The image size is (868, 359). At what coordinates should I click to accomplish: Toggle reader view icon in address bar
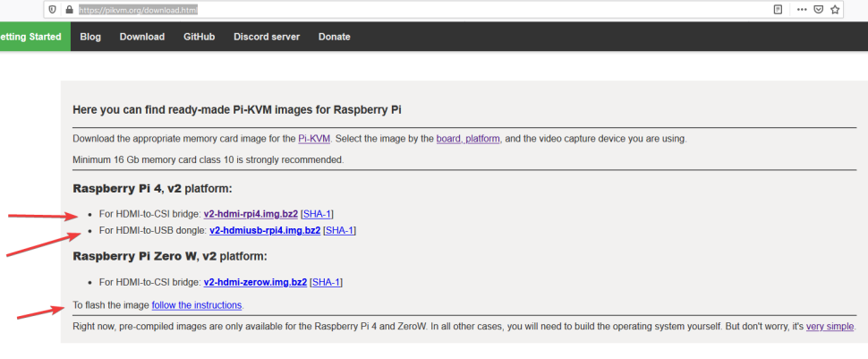[x=778, y=10]
